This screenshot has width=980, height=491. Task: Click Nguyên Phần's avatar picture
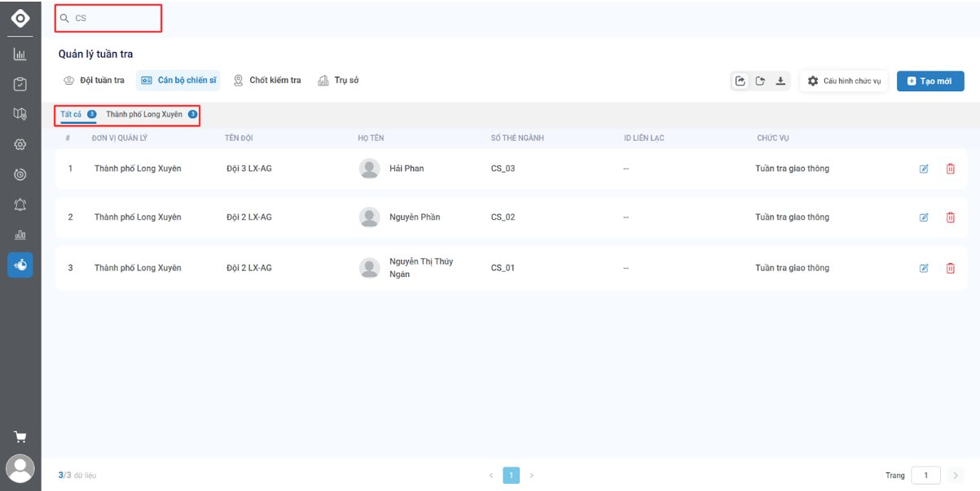370,217
